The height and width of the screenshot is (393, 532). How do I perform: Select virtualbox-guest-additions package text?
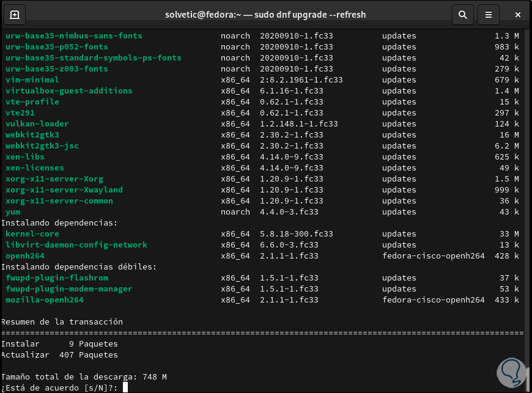[68, 90]
